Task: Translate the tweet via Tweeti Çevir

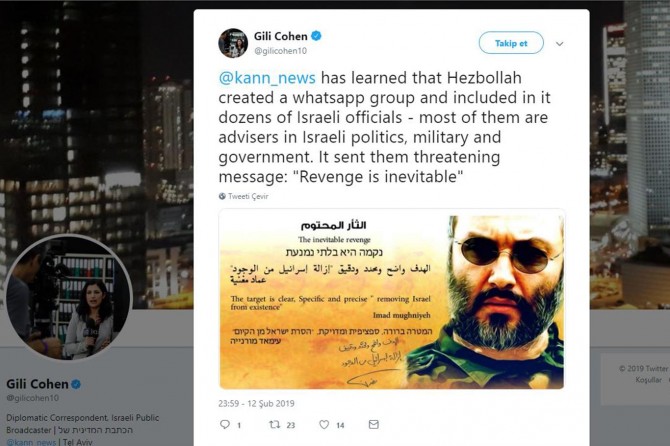Action: [248, 196]
